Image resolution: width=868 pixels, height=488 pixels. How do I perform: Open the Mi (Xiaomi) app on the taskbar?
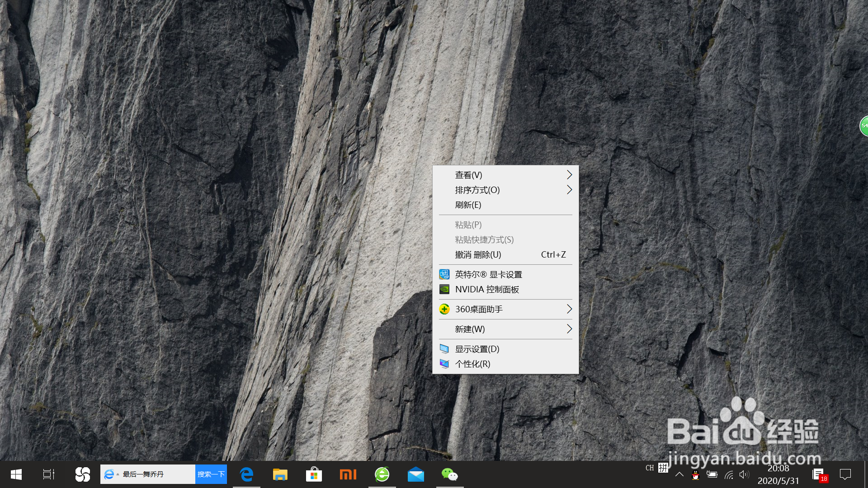point(348,474)
